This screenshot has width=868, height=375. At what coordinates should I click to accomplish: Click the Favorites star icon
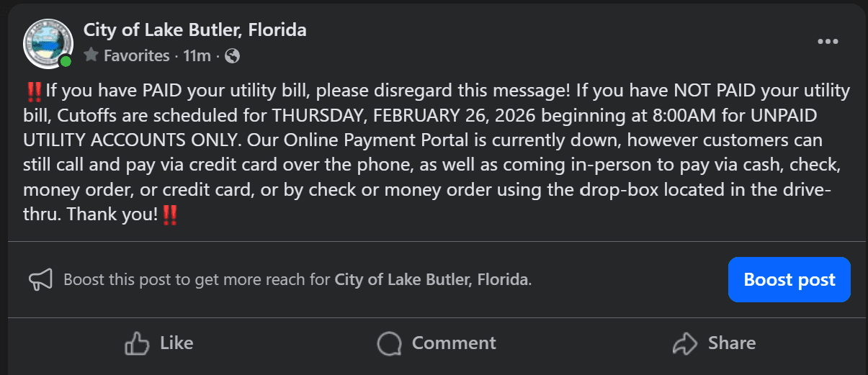pyautogui.click(x=91, y=55)
